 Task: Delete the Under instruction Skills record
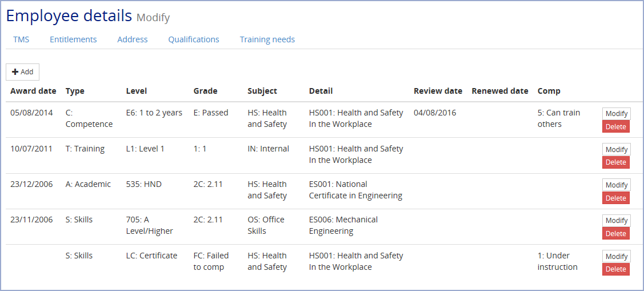[616, 269]
